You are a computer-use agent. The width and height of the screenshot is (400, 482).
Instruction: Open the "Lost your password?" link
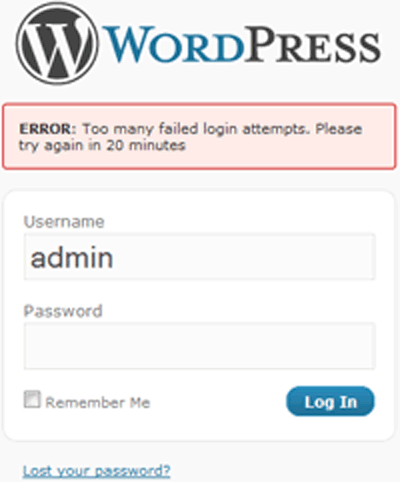pos(96,471)
